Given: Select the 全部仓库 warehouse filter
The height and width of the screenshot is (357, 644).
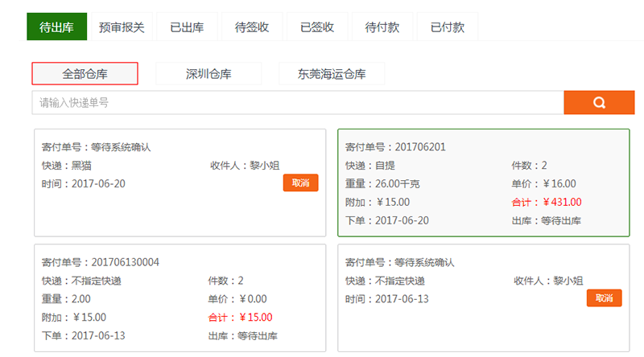Looking at the screenshot, I should [x=85, y=74].
